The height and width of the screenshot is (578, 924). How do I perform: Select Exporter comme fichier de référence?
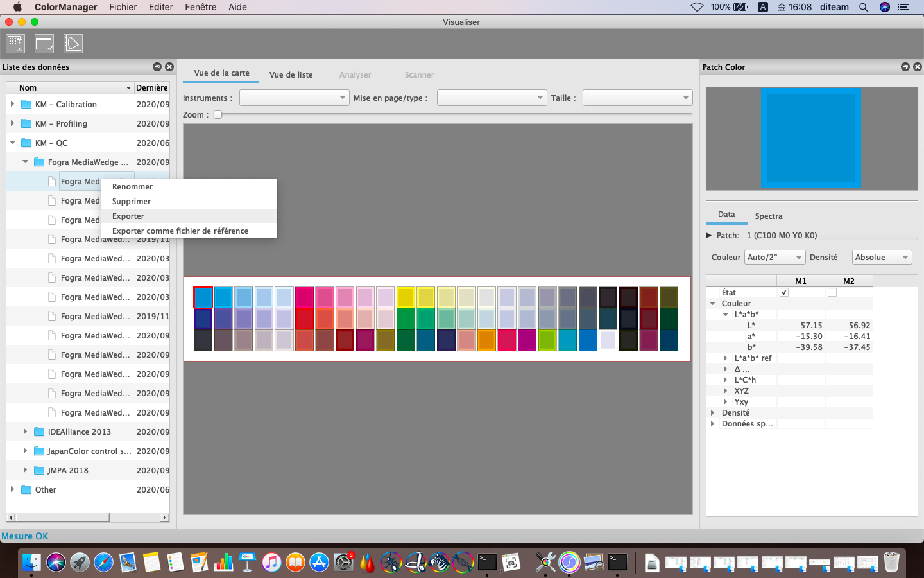[x=189, y=231]
